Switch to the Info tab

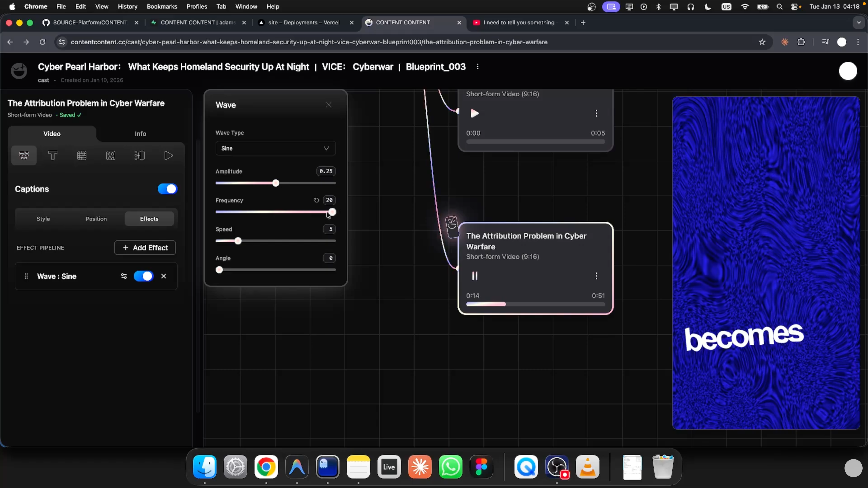click(x=141, y=134)
